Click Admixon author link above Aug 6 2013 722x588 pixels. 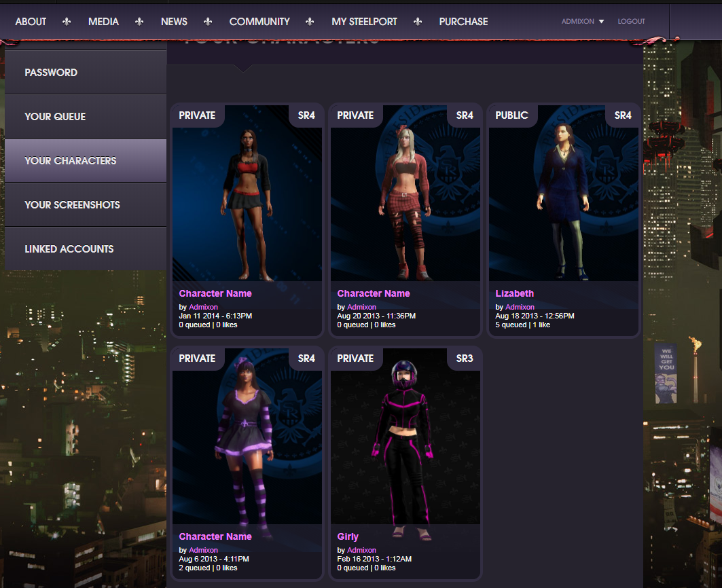pos(203,550)
